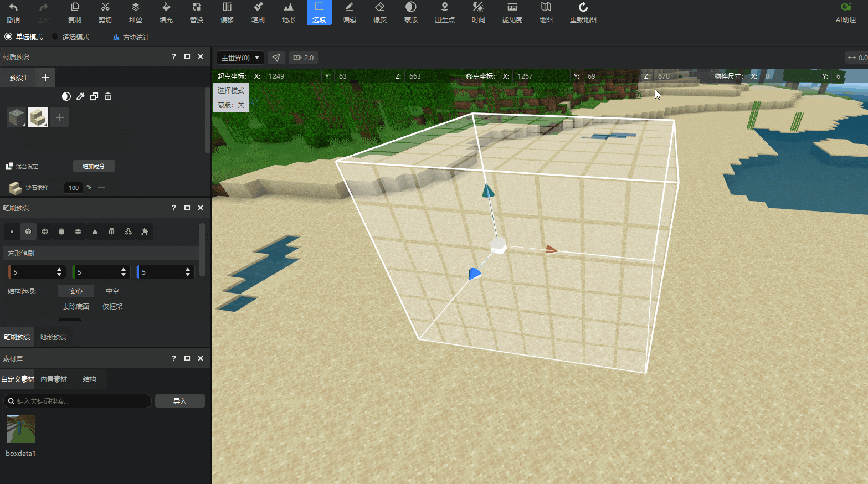The height and width of the screenshot is (484, 868).
Task: Select the Spawn Point (出生点) tool
Action: [x=445, y=13]
